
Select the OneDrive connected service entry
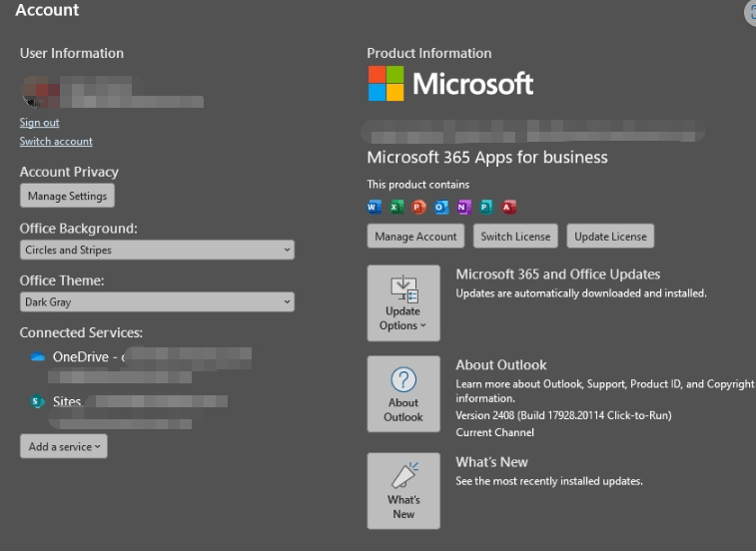click(x=140, y=365)
